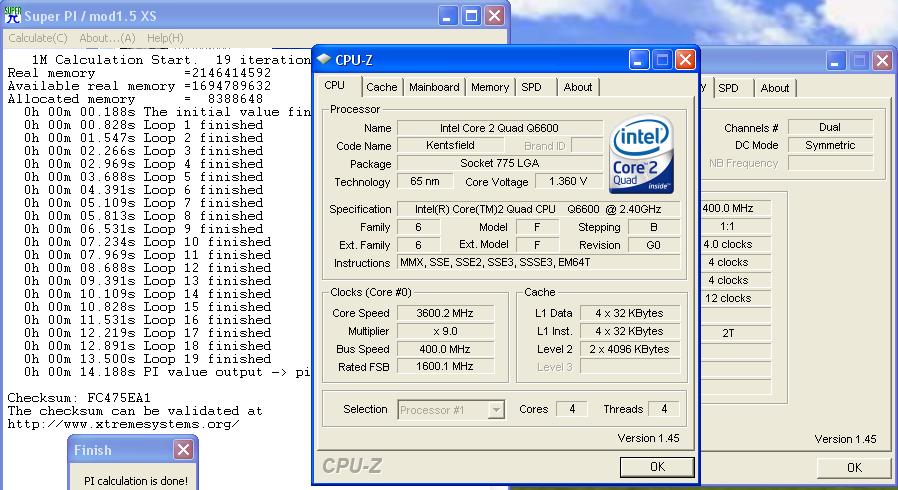Open the SPD tab in the back CPU-Z window
Viewport: 898px width, 490px height.
pos(728,88)
